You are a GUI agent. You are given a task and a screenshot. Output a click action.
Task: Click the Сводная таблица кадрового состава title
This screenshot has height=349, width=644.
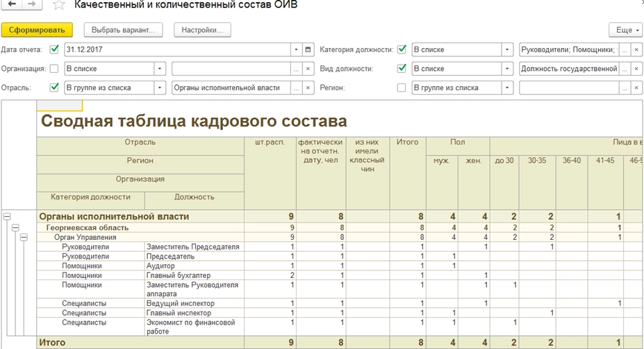tap(194, 121)
